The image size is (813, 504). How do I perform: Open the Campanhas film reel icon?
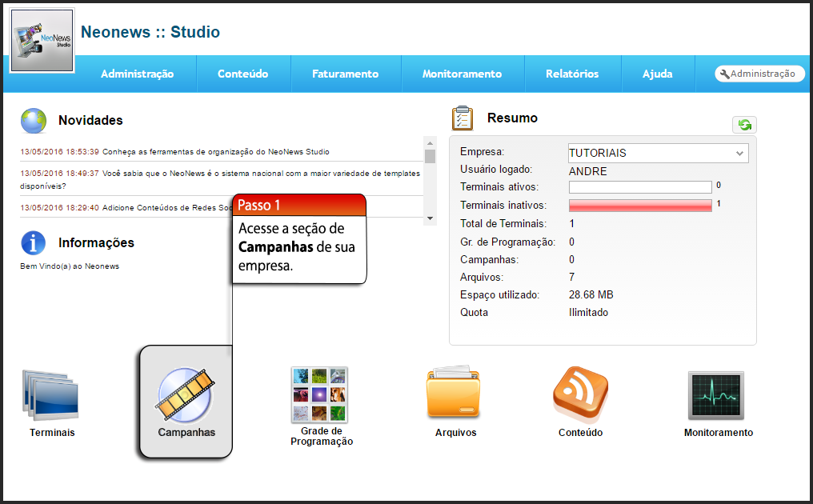(x=186, y=395)
